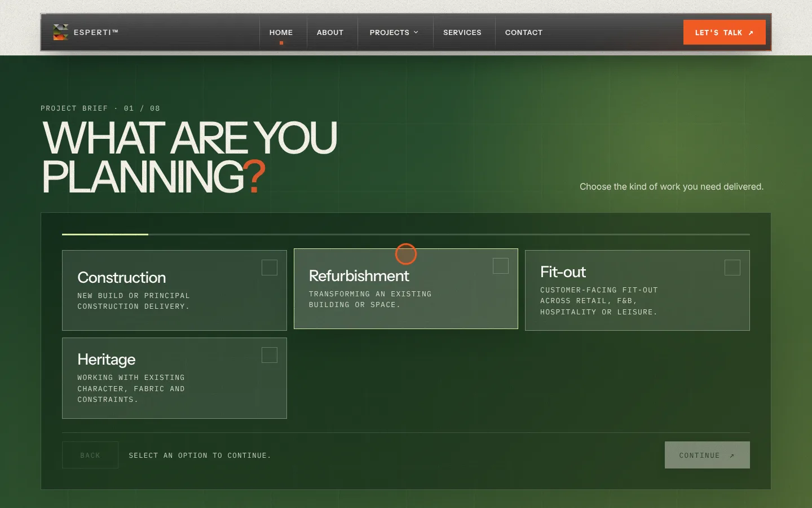Image resolution: width=812 pixels, height=508 pixels.
Task: Click the Continue button
Action: click(x=707, y=455)
